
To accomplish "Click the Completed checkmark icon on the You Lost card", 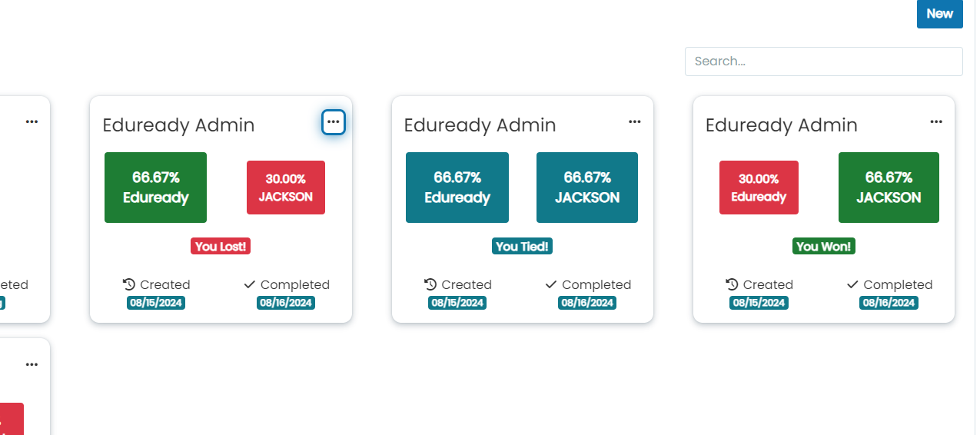I will (249, 284).
